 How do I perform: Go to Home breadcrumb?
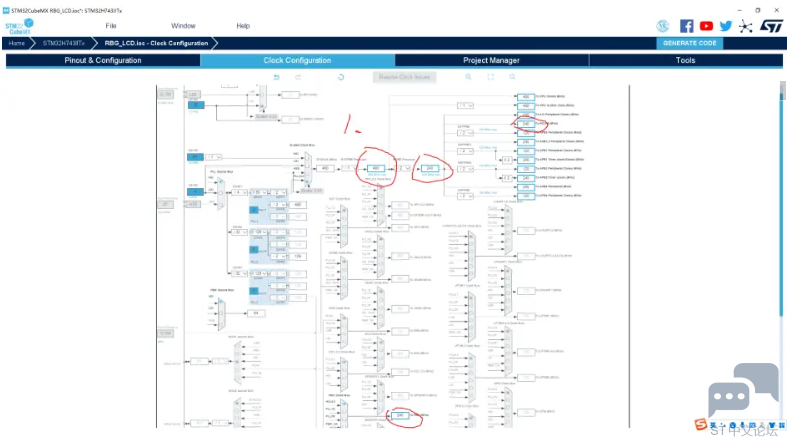pyautogui.click(x=17, y=43)
